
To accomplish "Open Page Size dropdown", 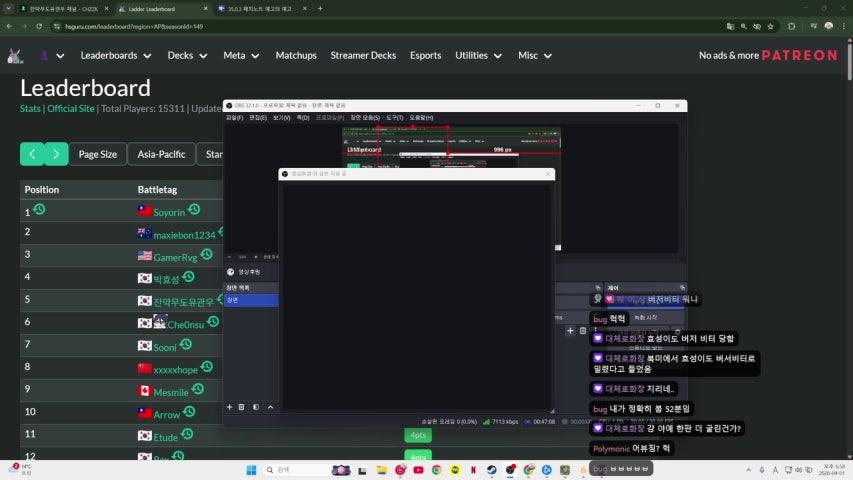I will [98, 154].
